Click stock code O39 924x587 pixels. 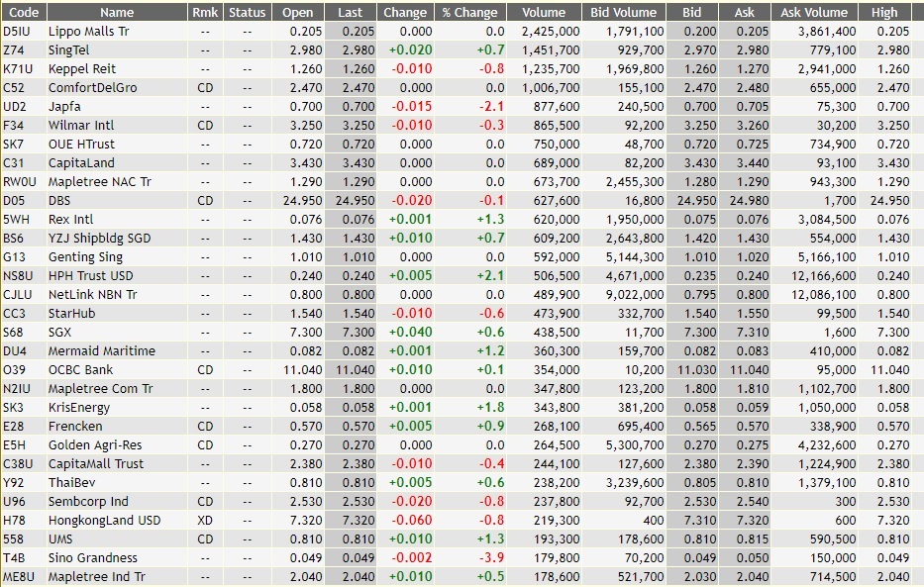pos(14,370)
